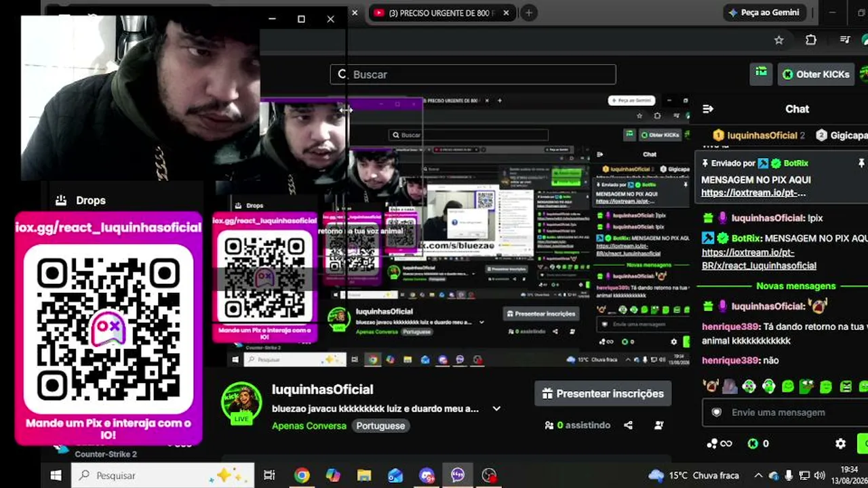Show hidden system tray icons
This screenshot has width=868, height=488.
(758, 476)
